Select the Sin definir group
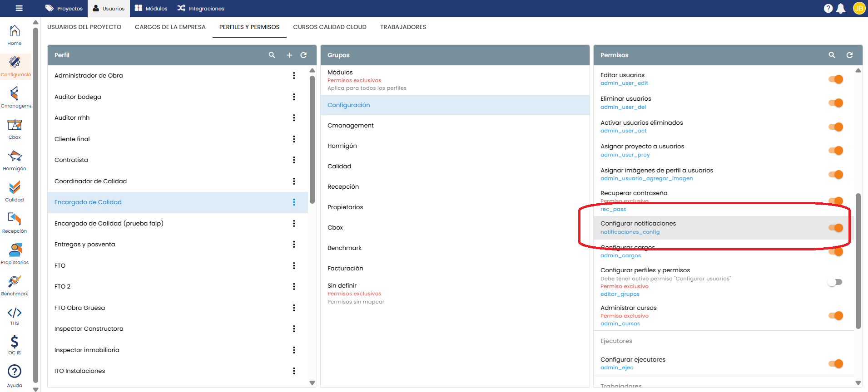The height and width of the screenshot is (392, 868). click(455, 294)
